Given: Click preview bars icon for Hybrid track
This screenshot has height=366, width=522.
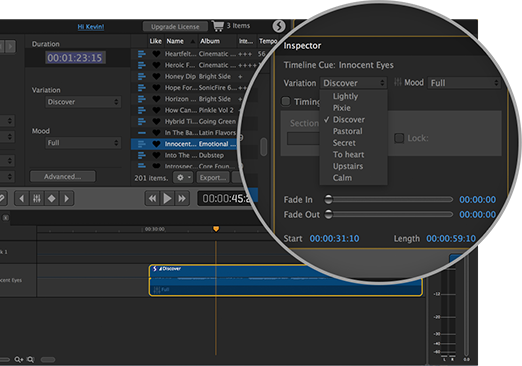Looking at the screenshot, I should click(x=142, y=121).
